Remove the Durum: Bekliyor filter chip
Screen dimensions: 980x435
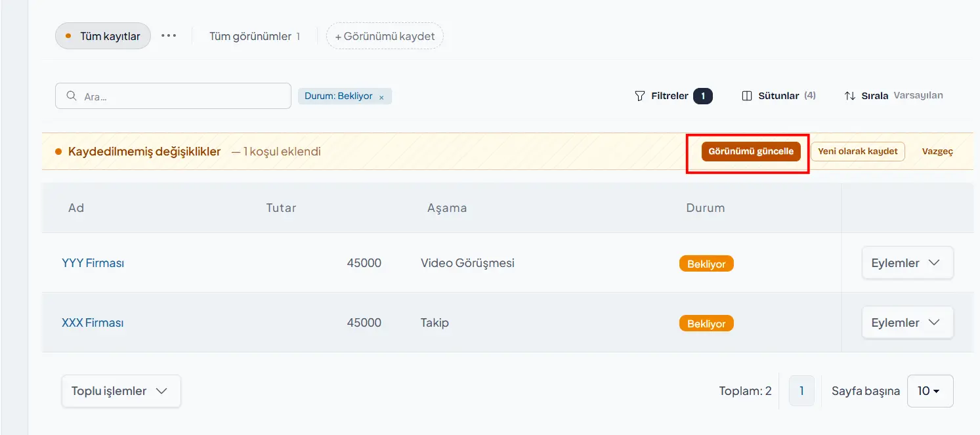(x=381, y=97)
